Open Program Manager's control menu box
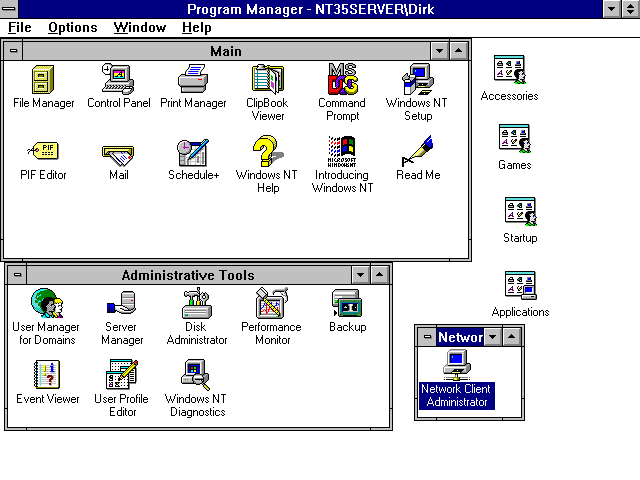 tap(9, 9)
